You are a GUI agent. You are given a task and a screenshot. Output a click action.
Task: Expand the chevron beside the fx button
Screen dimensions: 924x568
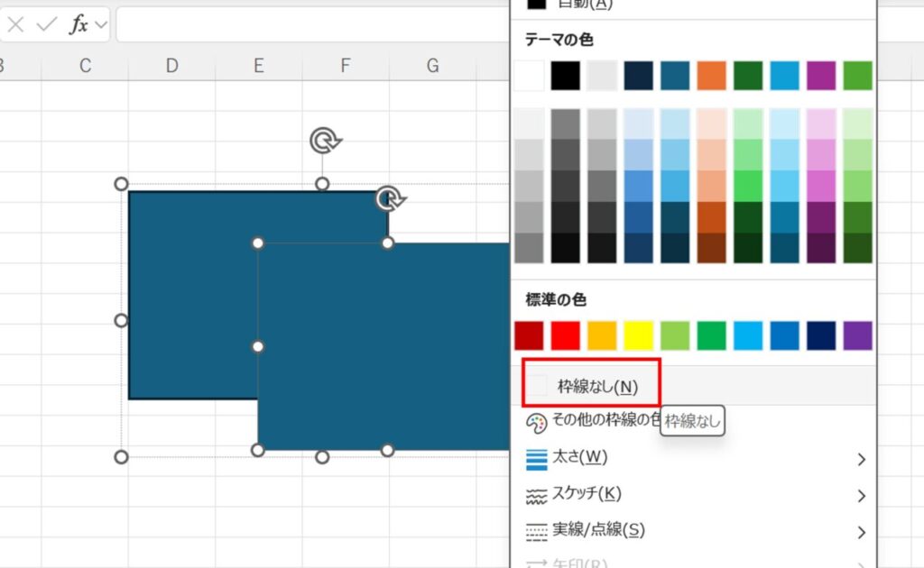[101, 24]
